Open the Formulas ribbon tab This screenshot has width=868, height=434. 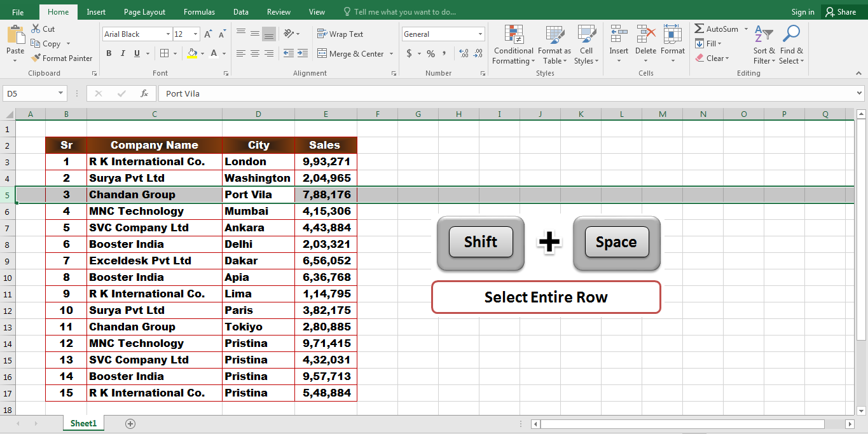click(199, 12)
